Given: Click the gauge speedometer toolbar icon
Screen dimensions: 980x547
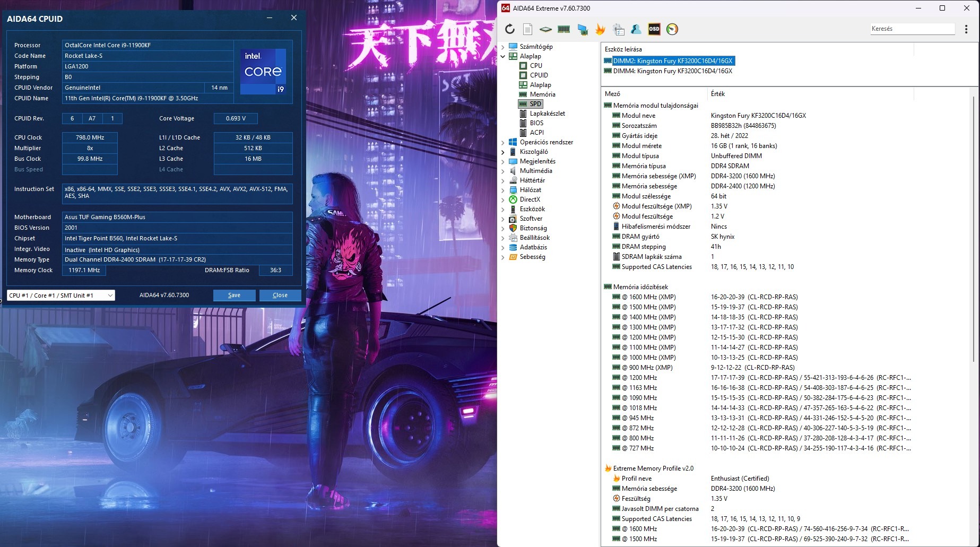Looking at the screenshot, I should click(672, 29).
